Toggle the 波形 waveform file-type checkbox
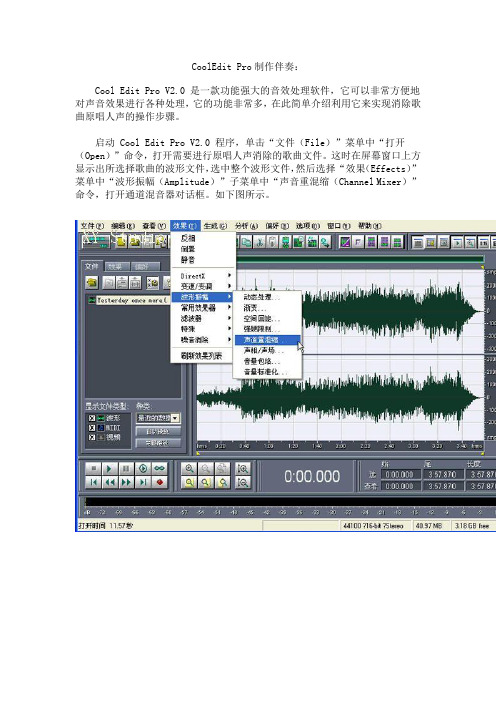496x702 pixels. point(91,418)
